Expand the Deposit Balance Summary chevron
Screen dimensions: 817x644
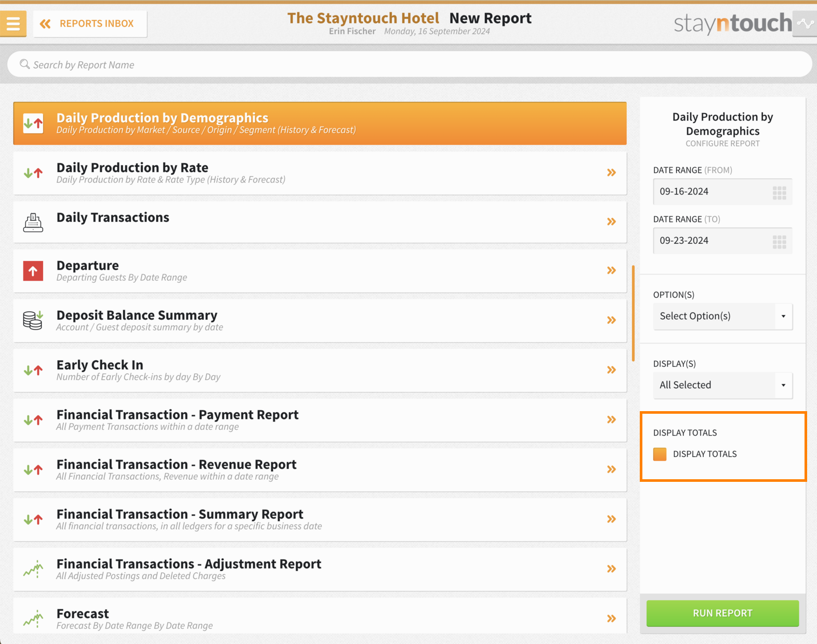(x=612, y=320)
